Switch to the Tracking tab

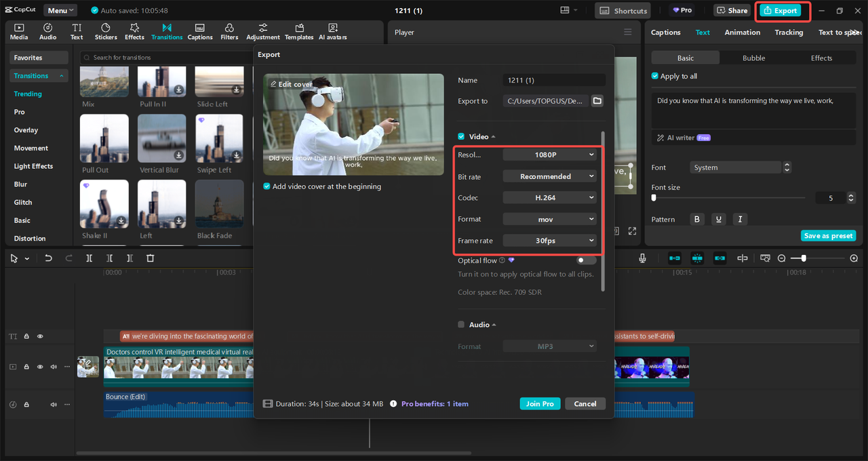click(x=789, y=32)
